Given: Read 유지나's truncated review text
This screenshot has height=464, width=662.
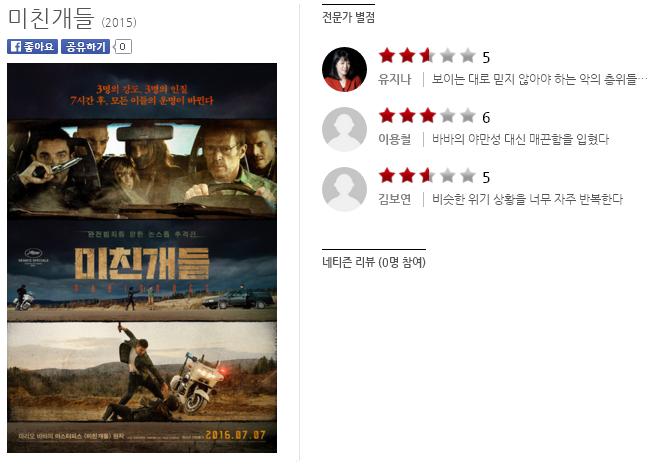Looking at the screenshot, I should coord(539,79).
